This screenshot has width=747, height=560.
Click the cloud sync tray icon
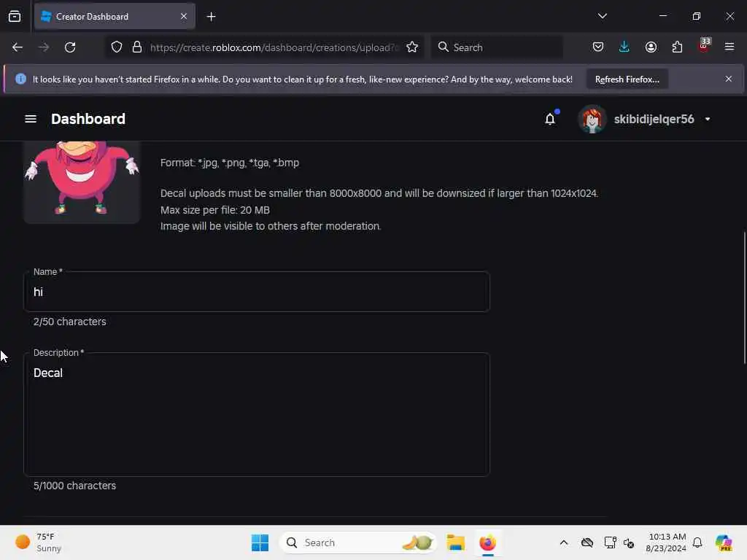point(587,542)
